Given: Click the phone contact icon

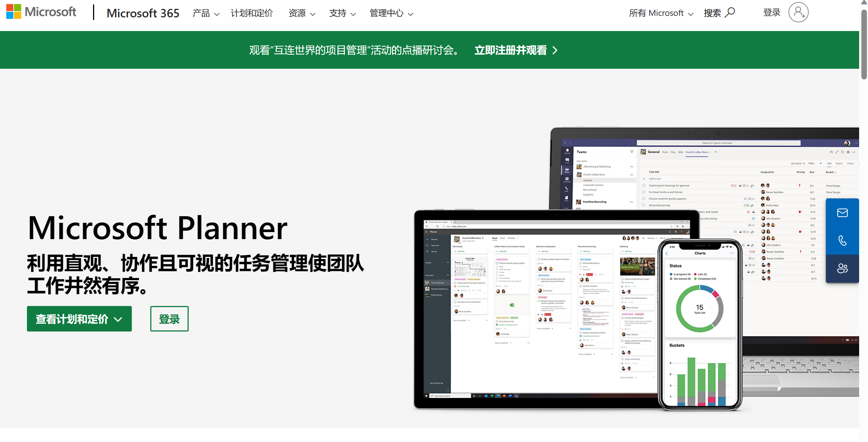Looking at the screenshot, I should point(843,241).
